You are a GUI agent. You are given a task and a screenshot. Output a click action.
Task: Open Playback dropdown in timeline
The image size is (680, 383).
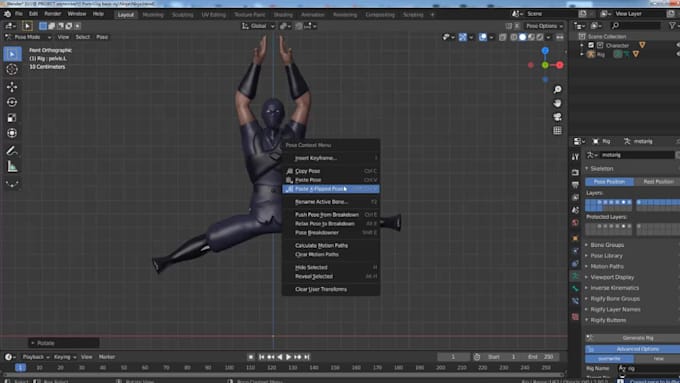[x=36, y=357]
